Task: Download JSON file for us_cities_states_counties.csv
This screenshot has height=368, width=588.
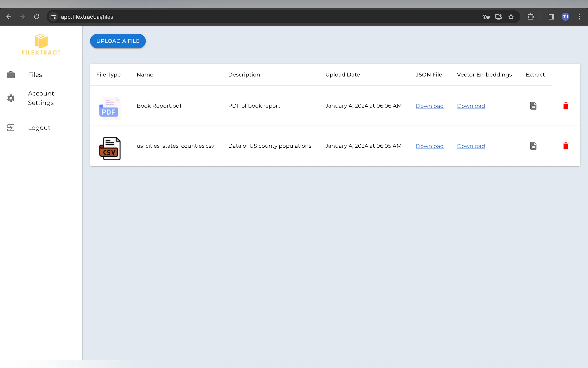Action: pyautogui.click(x=429, y=146)
